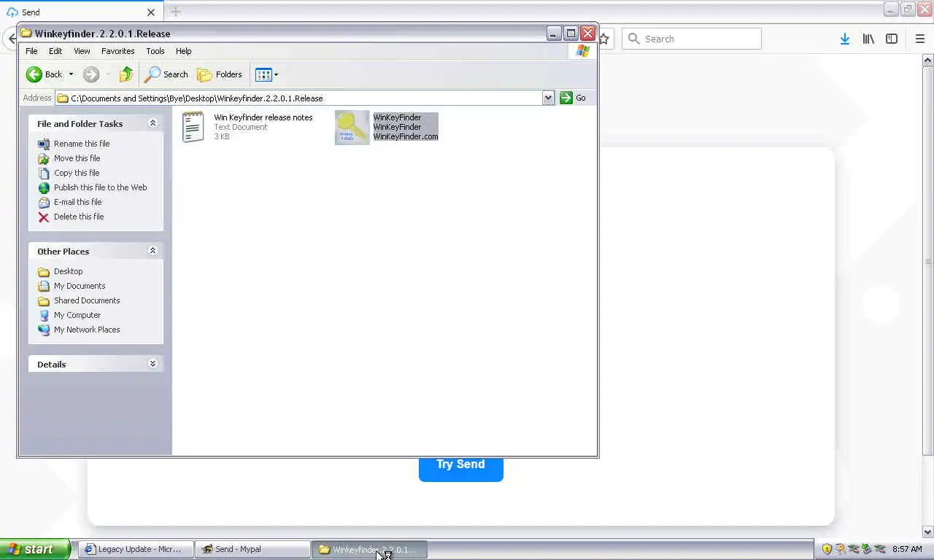Viewport: 934px width, 560px height.
Task: Open new browser tab with plus
Action: tap(175, 12)
